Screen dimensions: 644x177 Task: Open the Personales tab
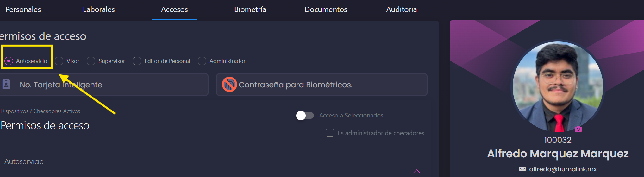coord(23,9)
